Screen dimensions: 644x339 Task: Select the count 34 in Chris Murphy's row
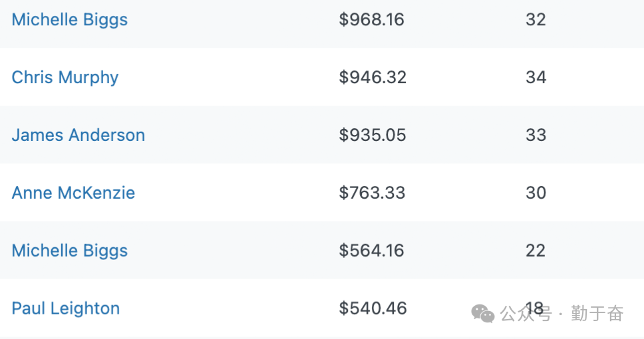tap(536, 77)
